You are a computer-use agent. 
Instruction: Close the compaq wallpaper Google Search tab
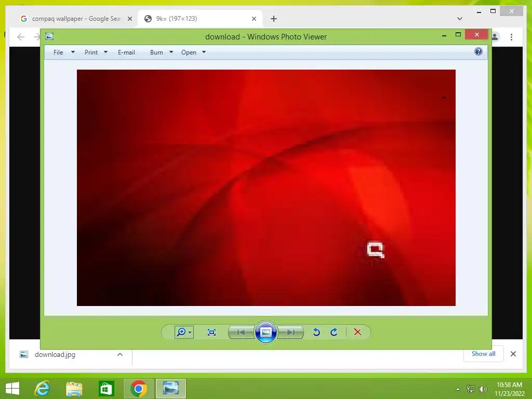(x=129, y=19)
